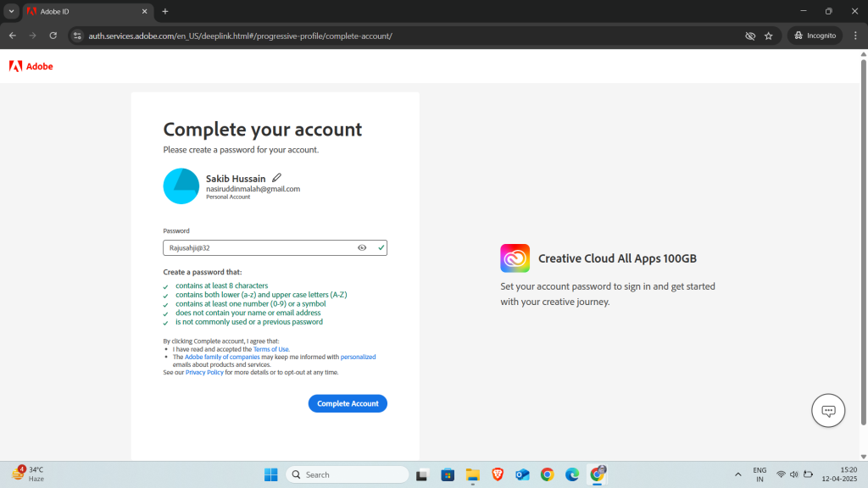Open weather widget showing 34°C Haze
Viewport: 868px width, 488px height.
tap(28, 474)
